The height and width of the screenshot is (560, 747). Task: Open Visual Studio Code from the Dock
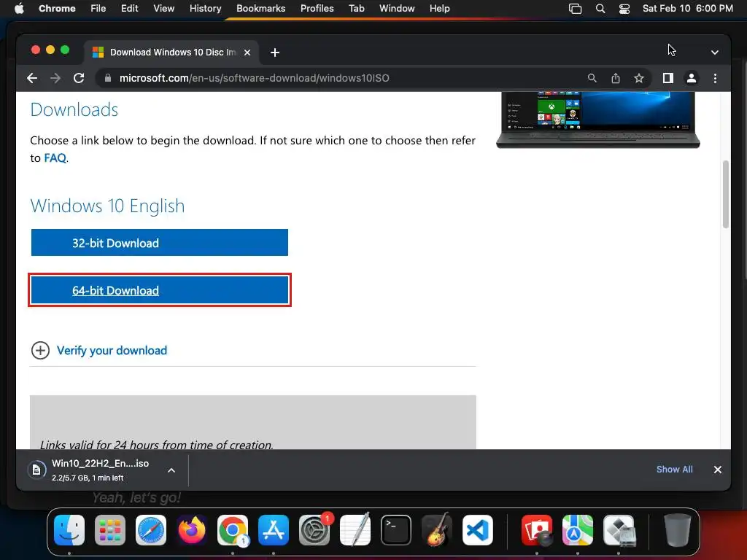478,530
